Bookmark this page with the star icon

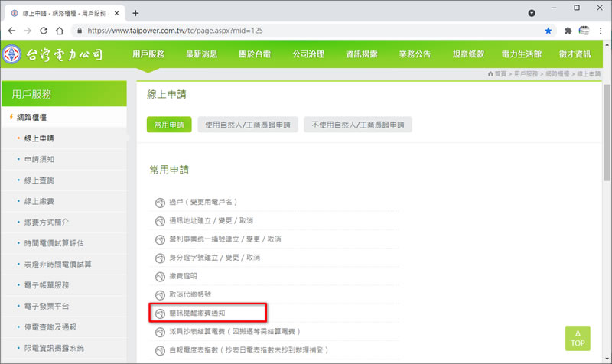click(x=548, y=31)
